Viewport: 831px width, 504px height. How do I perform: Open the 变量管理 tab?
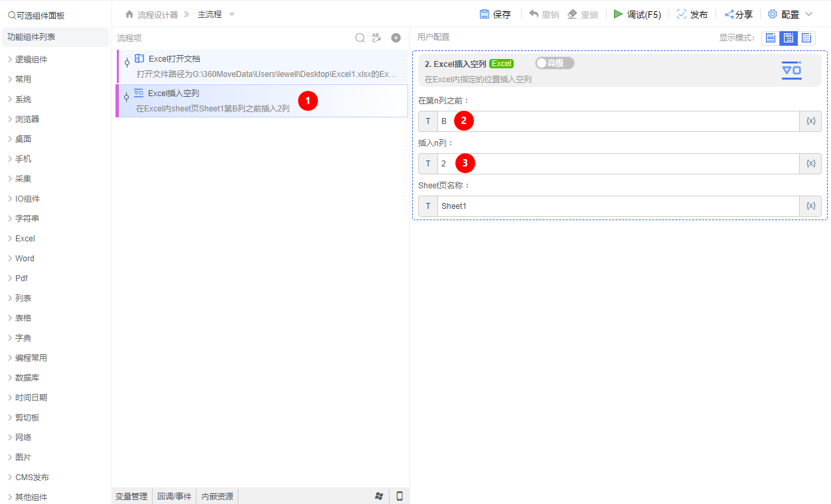click(x=131, y=495)
